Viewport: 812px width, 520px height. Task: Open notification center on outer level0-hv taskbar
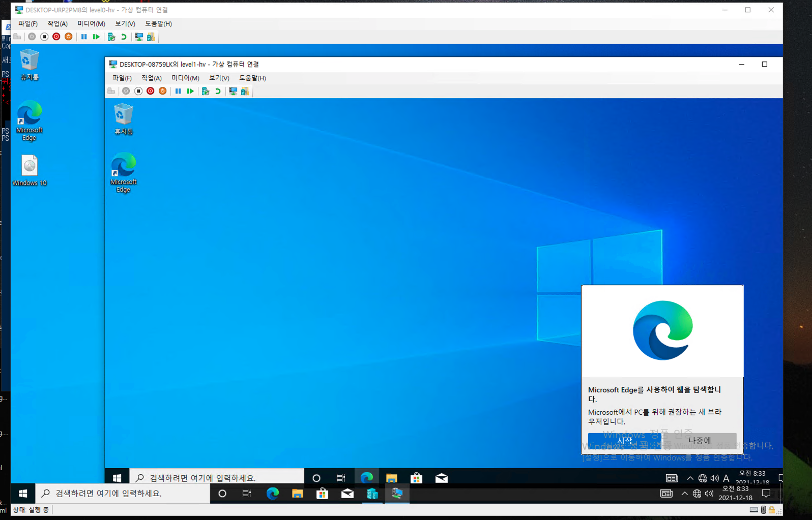tap(766, 493)
